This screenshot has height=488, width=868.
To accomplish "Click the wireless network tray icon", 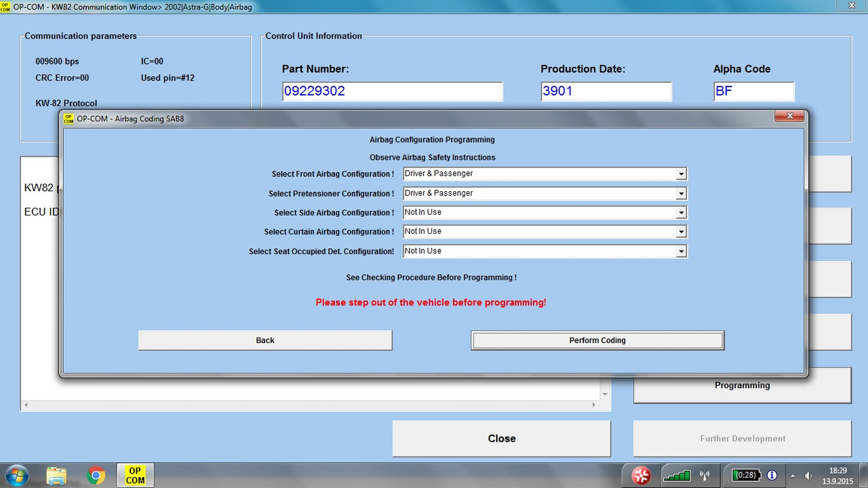I will [x=704, y=476].
